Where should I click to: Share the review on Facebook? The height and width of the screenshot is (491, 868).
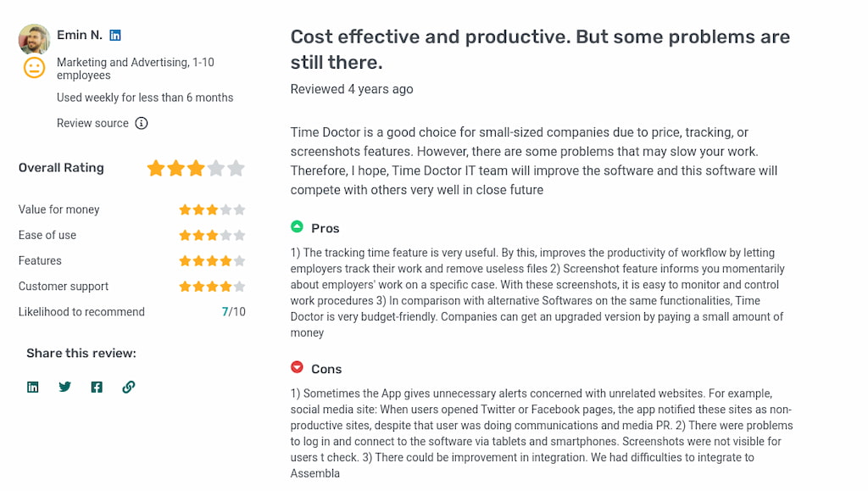click(x=97, y=387)
